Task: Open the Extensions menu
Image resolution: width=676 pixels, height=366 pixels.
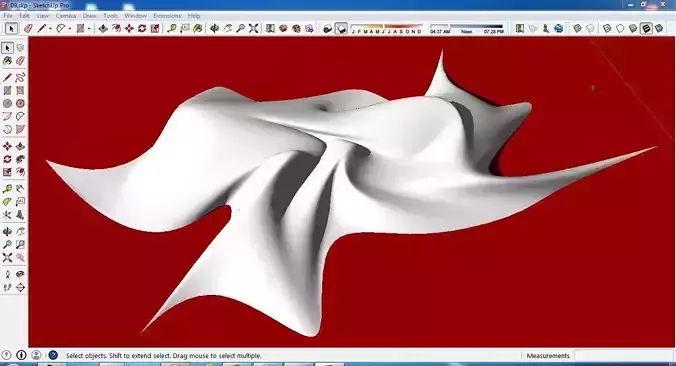Action: click(x=167, y=16)
